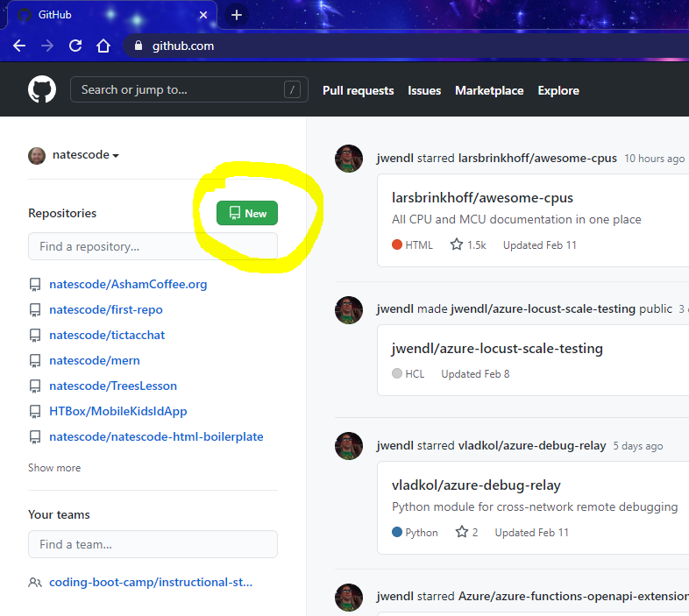Click the '5 days ago' timestamp

pos(638,446)
